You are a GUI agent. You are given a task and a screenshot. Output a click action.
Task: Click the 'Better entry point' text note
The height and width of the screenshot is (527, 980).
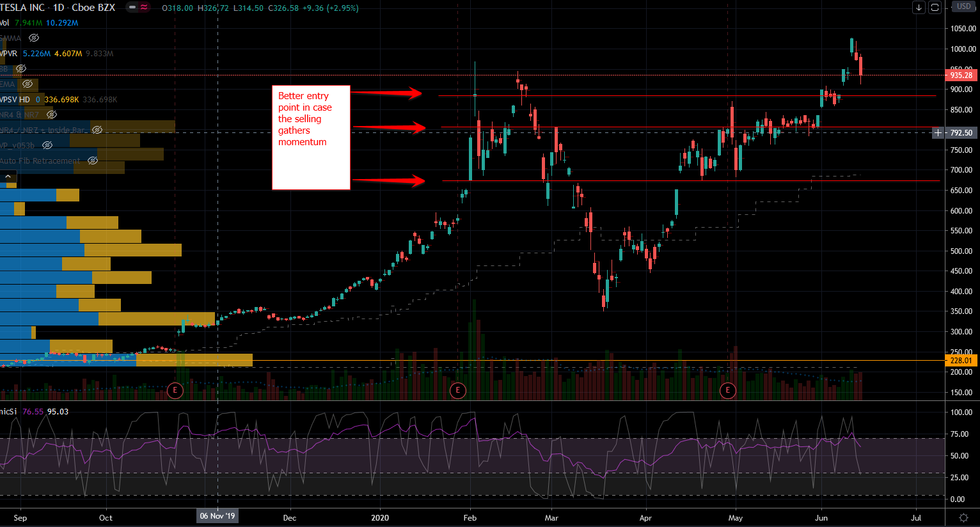(x=311, y=138)
